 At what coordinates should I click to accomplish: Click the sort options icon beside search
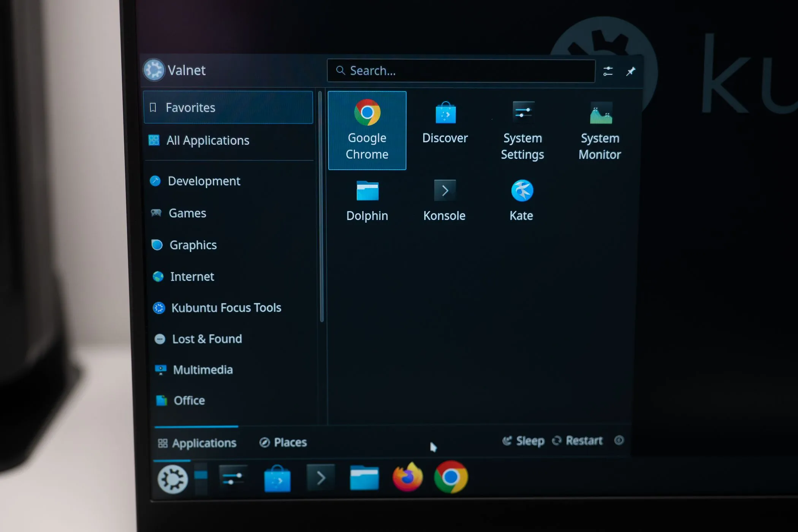[x=608, y=71]
